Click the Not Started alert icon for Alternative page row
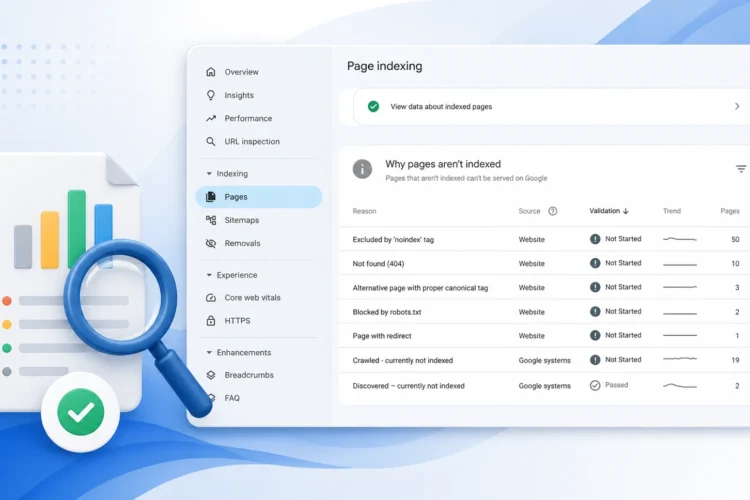Viewport: 750px width, 500px height. point(595,287)
